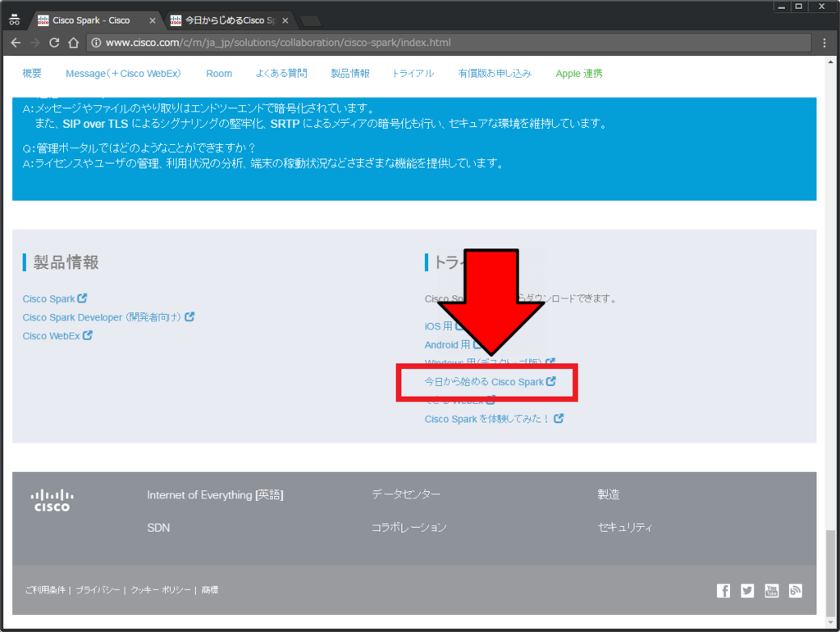Open the RSS feed icon
The height and width of the screenshot is (632, 840).
pos(796,591)
